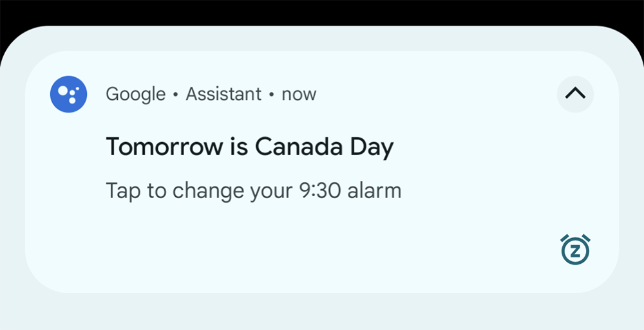This screenshot has width=644, height=330.
Task: Click the round gray background of the chevron
Action: [575, 94]
